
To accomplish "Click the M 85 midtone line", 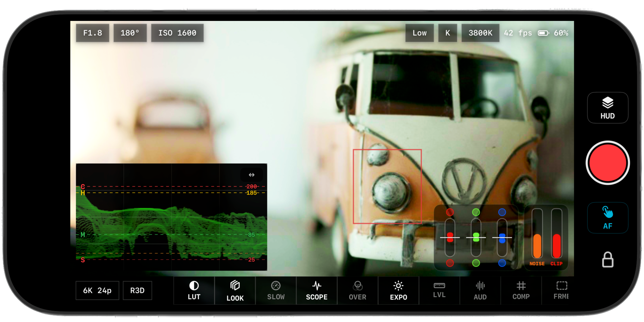I will pos(171,235).
